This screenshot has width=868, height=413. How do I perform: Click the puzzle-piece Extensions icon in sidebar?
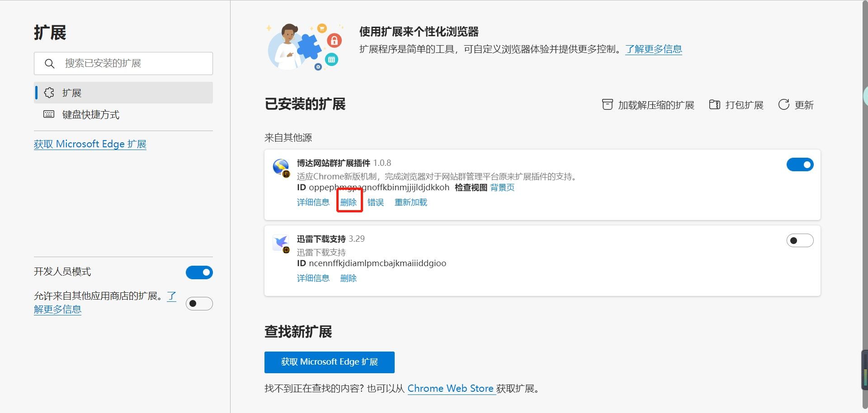[x=49, y=93]
